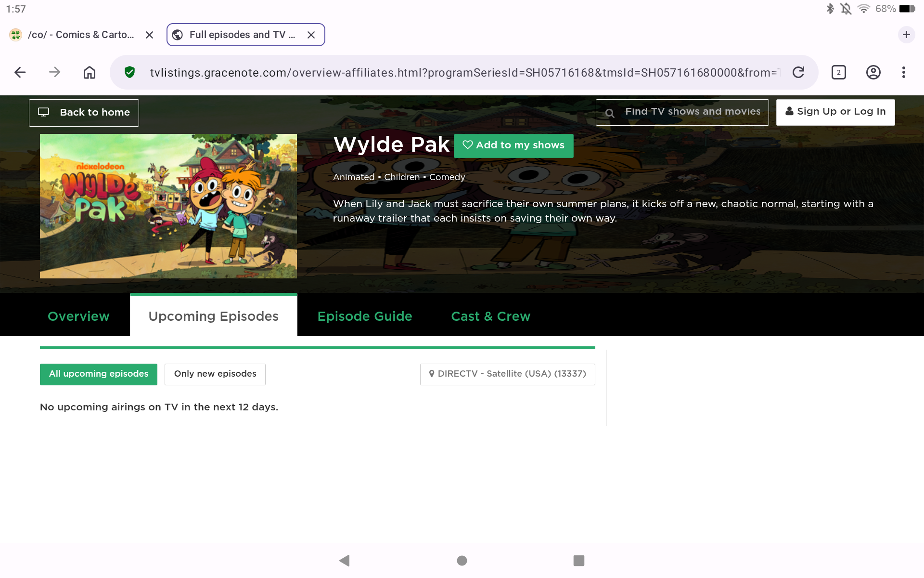Screen dimensions: 924x578
Task: Focus the Find TV shows search field
Action: (x=692, y=112)
